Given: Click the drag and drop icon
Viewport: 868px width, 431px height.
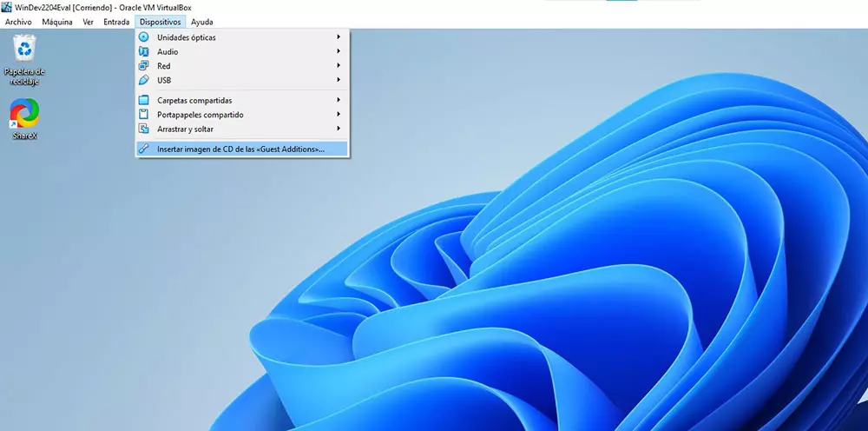Looking at the screenshot, I should point(143,129).
